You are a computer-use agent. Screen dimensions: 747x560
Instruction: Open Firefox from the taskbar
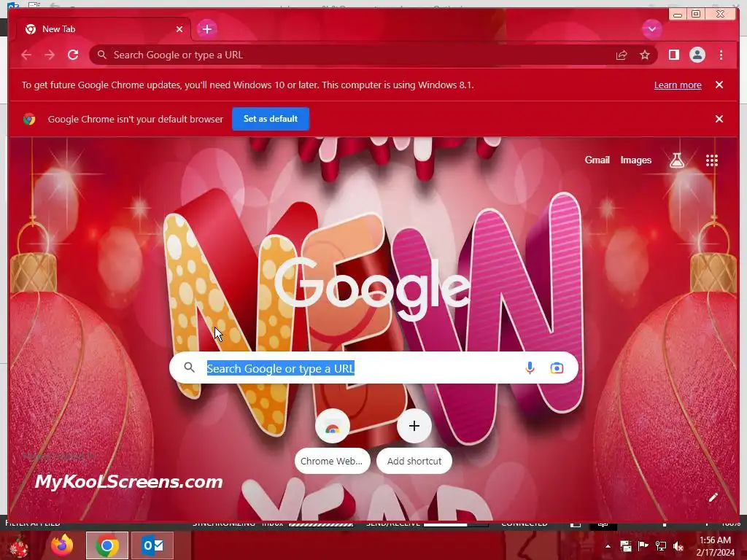62,545
